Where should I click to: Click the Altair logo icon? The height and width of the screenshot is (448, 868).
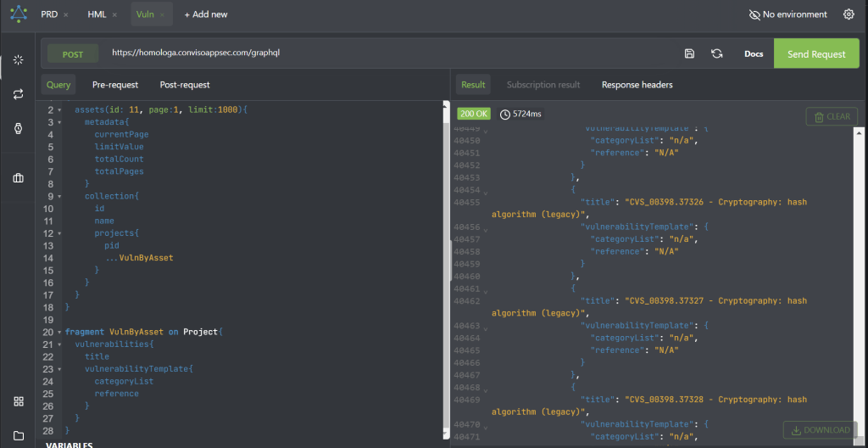tap(19, 14)
